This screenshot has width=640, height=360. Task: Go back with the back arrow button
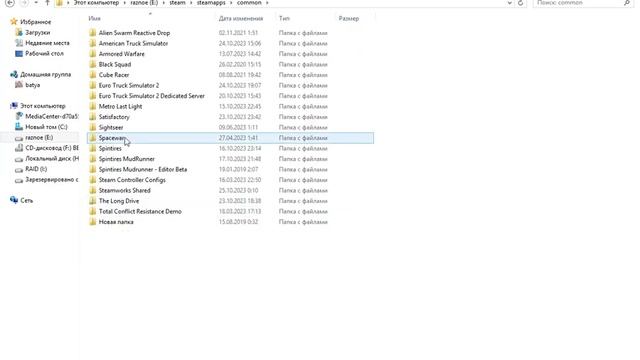pyautogui.click(x=10, y=3)
